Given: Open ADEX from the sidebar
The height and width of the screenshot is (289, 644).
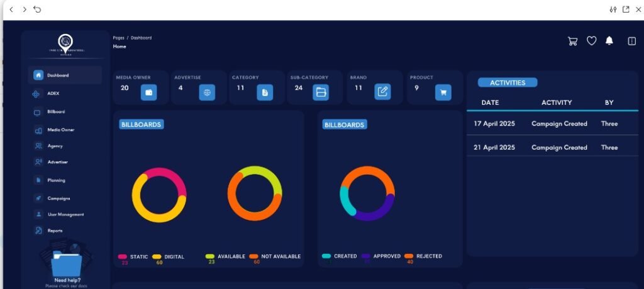Looking at the screenshot, I should point(53,94).
